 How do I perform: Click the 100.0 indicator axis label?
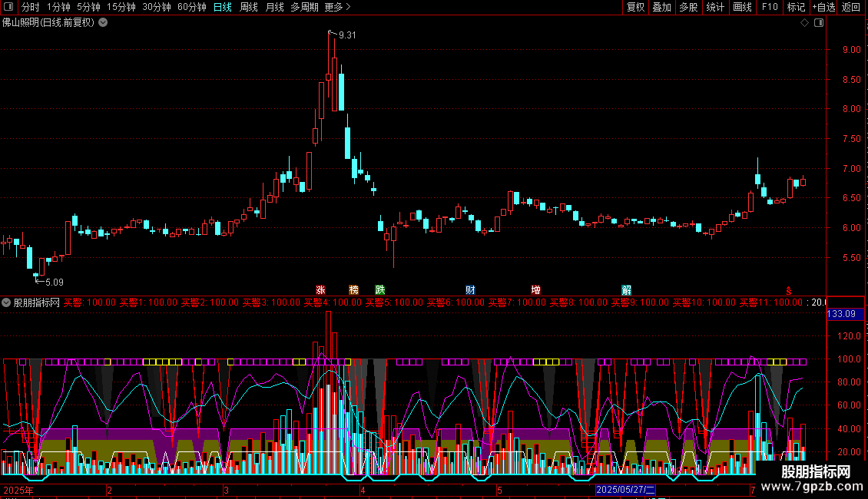849,359
